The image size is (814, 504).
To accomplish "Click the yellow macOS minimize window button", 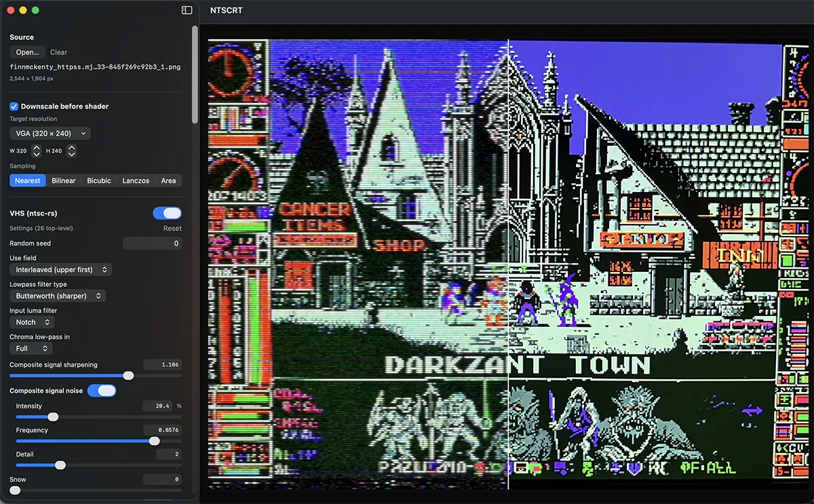I will (23, 10).
